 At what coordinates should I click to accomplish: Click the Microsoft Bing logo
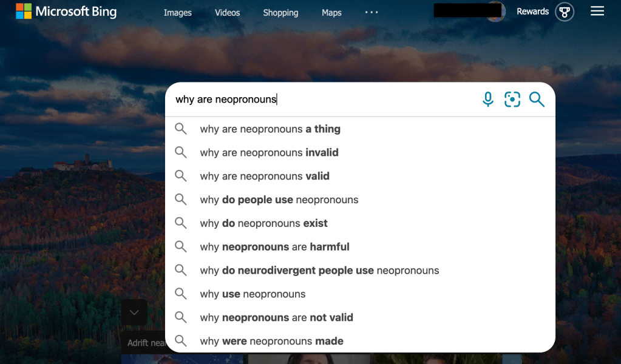(66, 12)
